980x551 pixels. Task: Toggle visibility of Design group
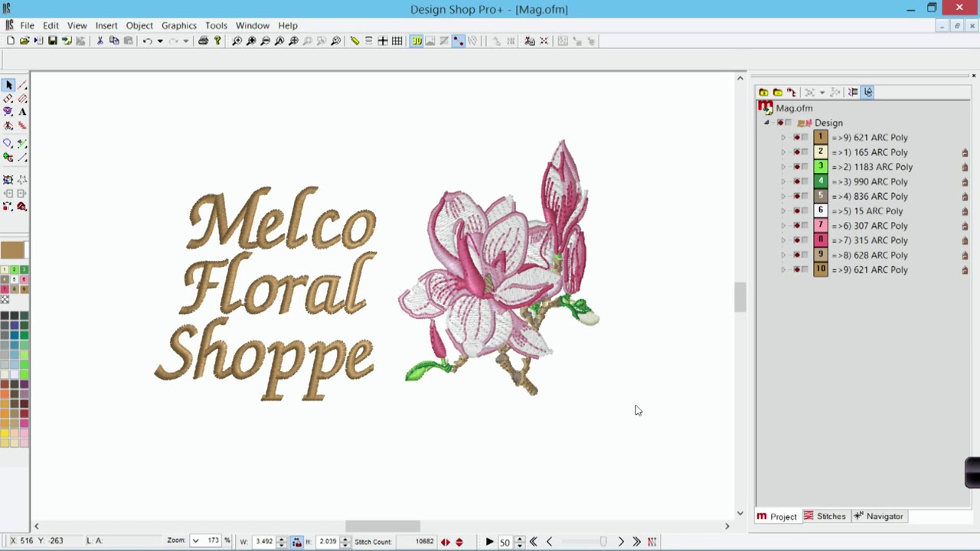pyautogui.click(x=780, y=122)
